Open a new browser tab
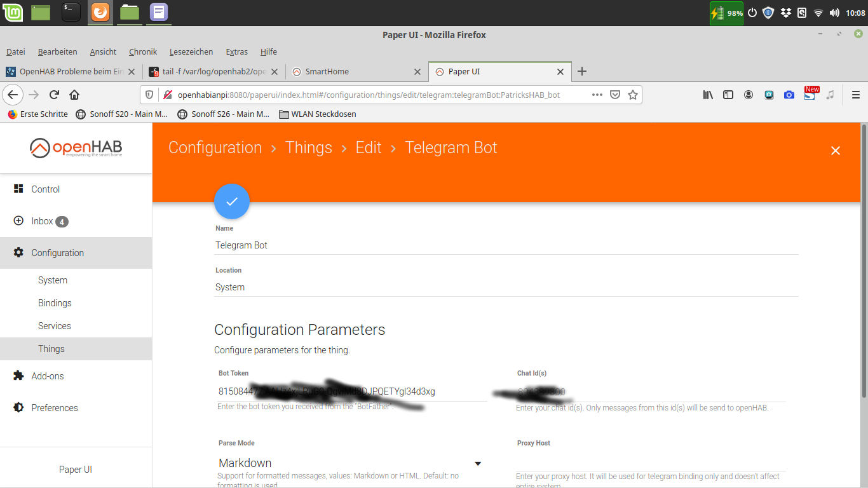This screenshot has height=488, width=868. [581, 71]
